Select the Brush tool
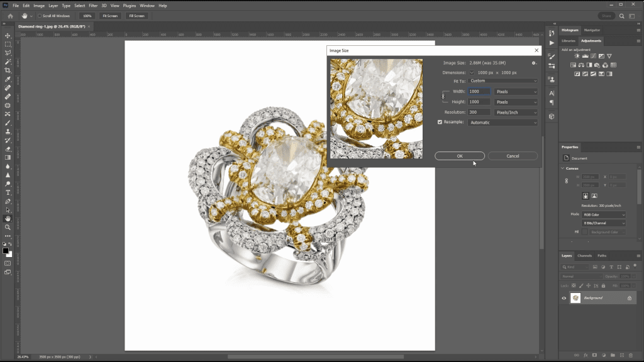 pyautogui.click(x=8, y=123)
